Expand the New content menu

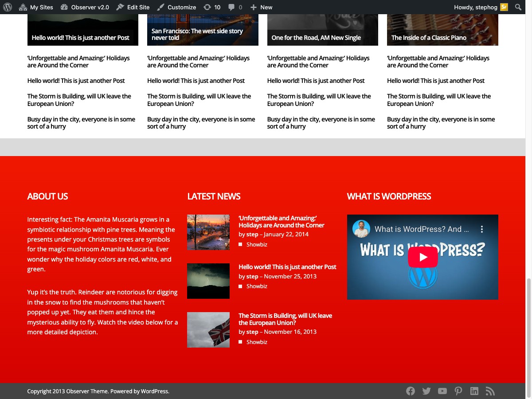pos(261,7)
